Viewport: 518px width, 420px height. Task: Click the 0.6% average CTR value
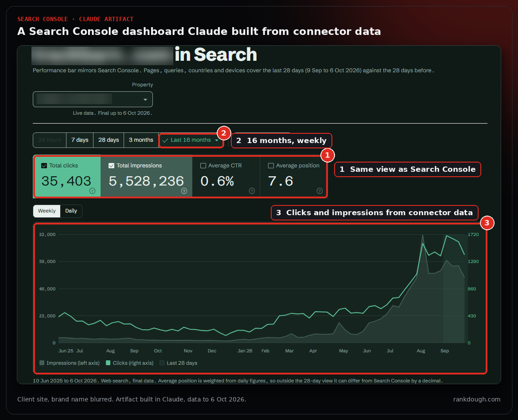(x=217, y=182)
